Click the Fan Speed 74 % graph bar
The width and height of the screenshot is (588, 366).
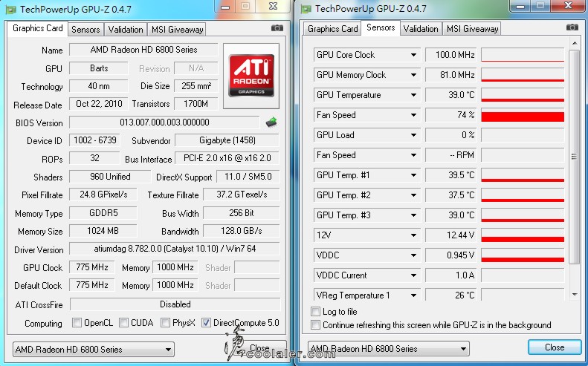523,115
